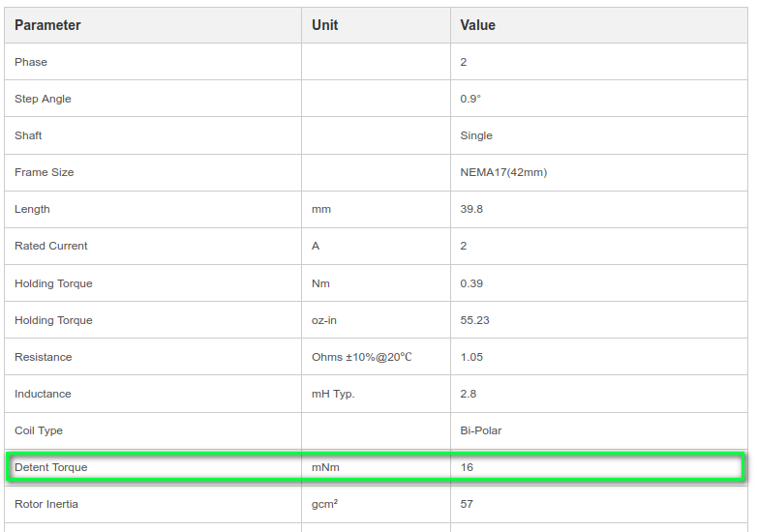This screenshot has height=532, width=757.
Task: Click the oz-in unit cell
Action: (x=377, y=320)
